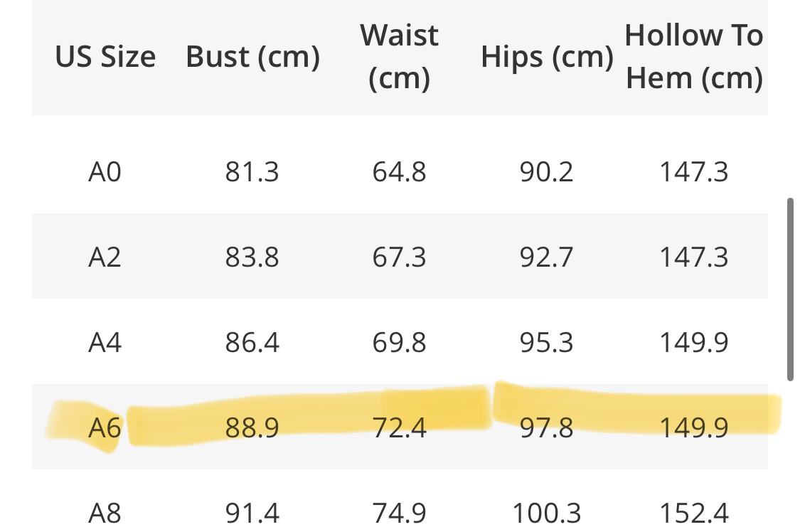Click waist value 72.4 in A6 row
The height and width of the screenshot is (532, 800).
[399, 427]
